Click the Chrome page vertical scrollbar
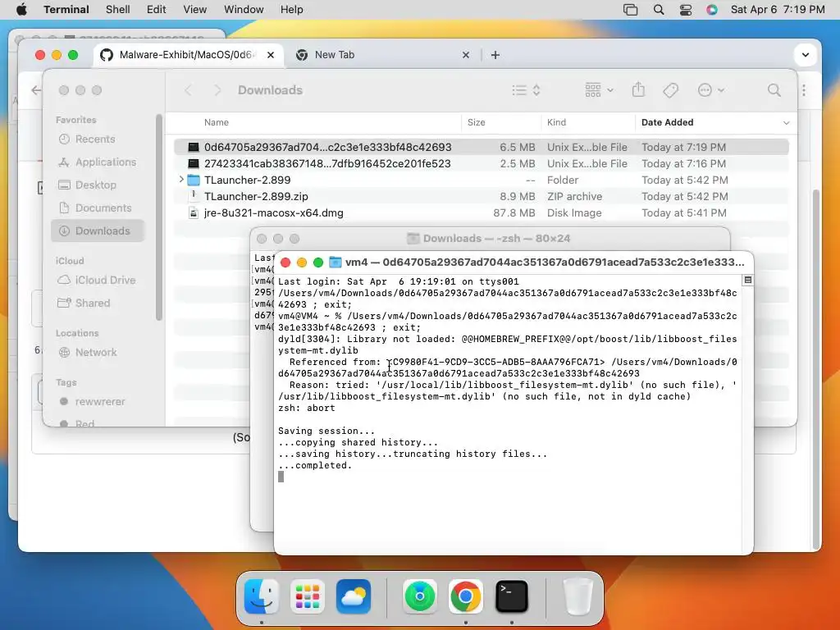This screenshot has width=840, height=630. tap(816, 368)
